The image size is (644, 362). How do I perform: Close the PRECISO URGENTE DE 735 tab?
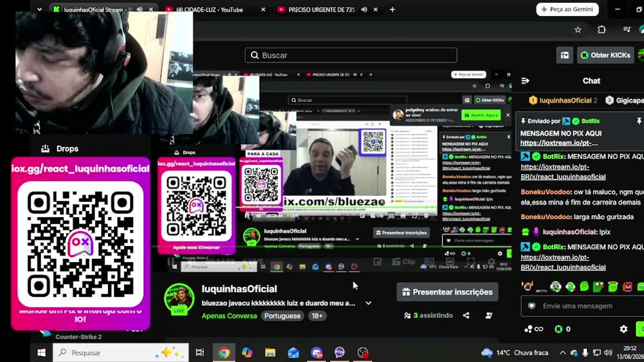pos(375,10)
